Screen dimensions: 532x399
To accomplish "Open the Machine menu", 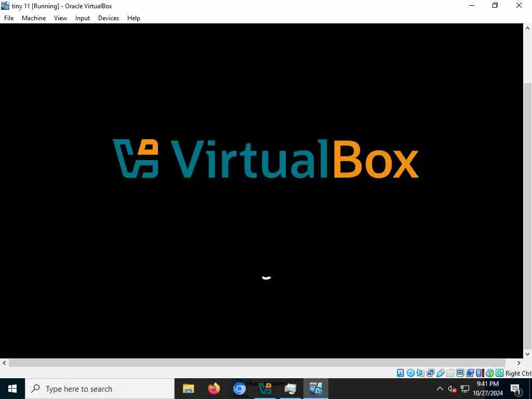I will pos(34,18).
